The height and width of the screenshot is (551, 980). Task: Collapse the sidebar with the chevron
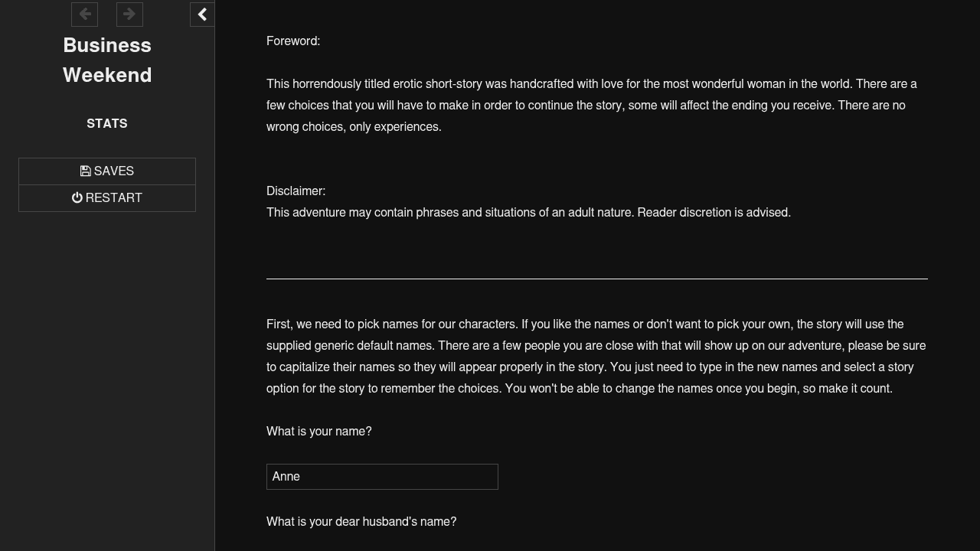202,15
